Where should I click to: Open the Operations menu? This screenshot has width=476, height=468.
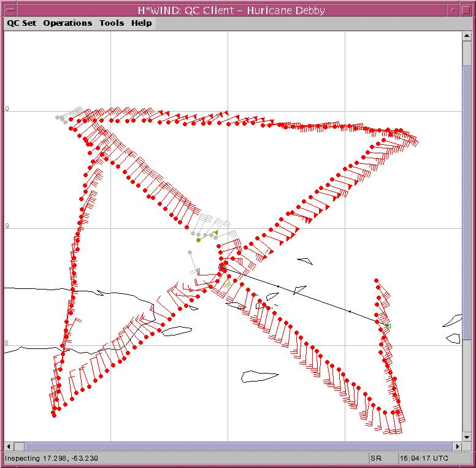67,23
